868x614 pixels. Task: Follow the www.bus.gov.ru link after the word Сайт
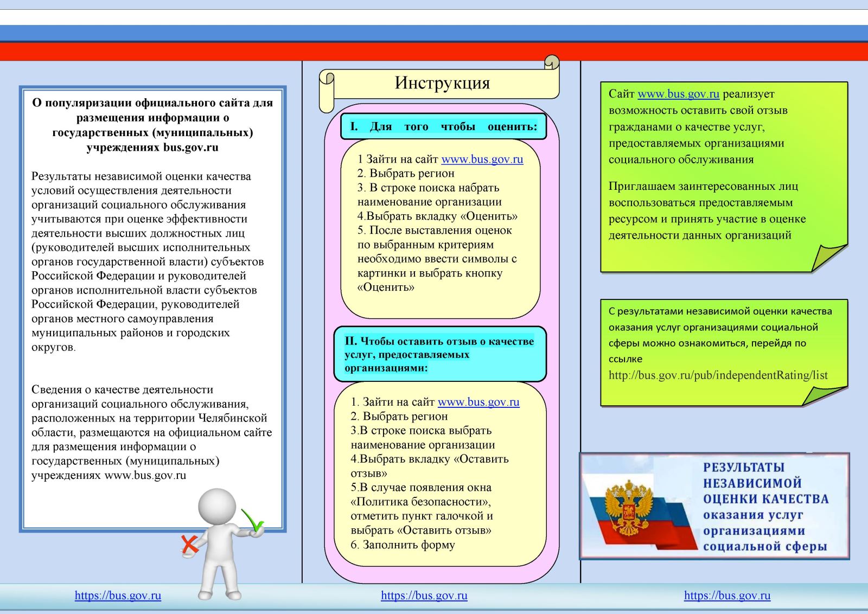(678, 94)
